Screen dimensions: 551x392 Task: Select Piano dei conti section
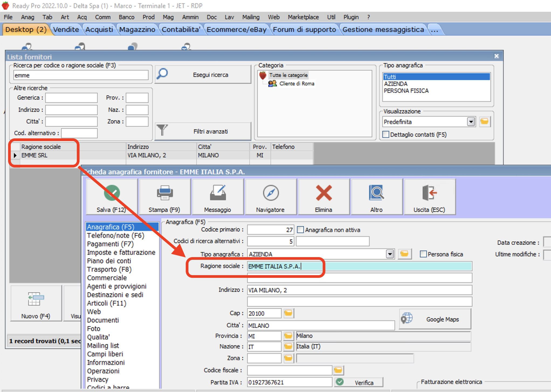tap(109, 261)
